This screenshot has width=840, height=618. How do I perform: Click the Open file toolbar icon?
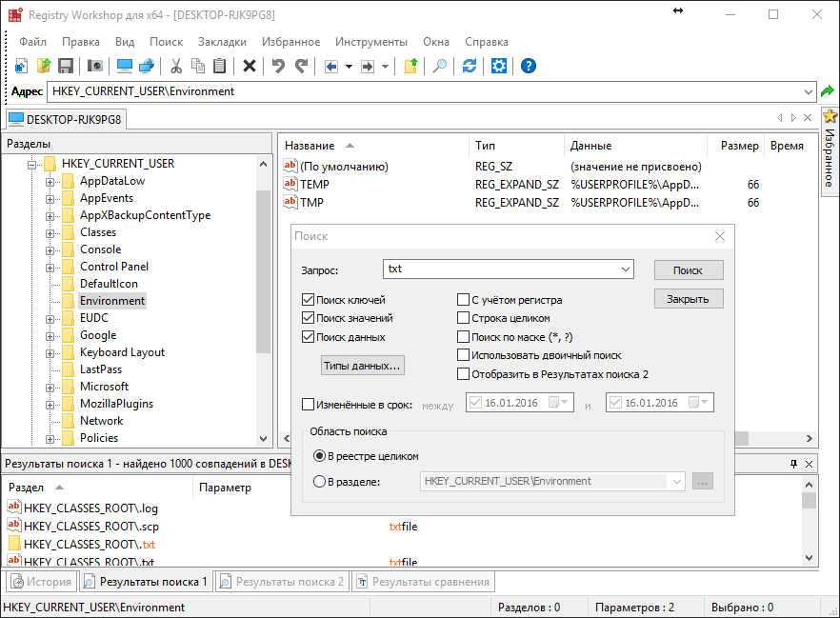[44, 66]
